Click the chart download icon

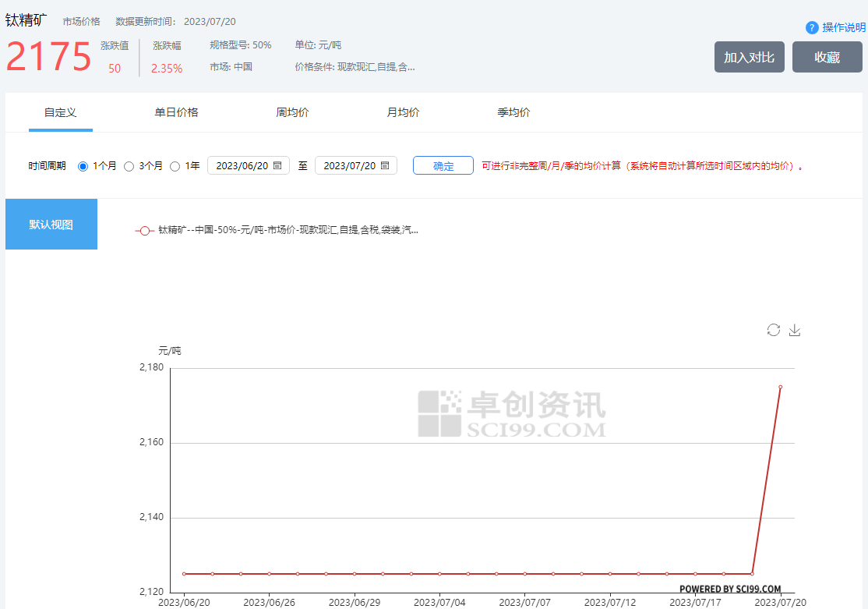coord(794,330)
